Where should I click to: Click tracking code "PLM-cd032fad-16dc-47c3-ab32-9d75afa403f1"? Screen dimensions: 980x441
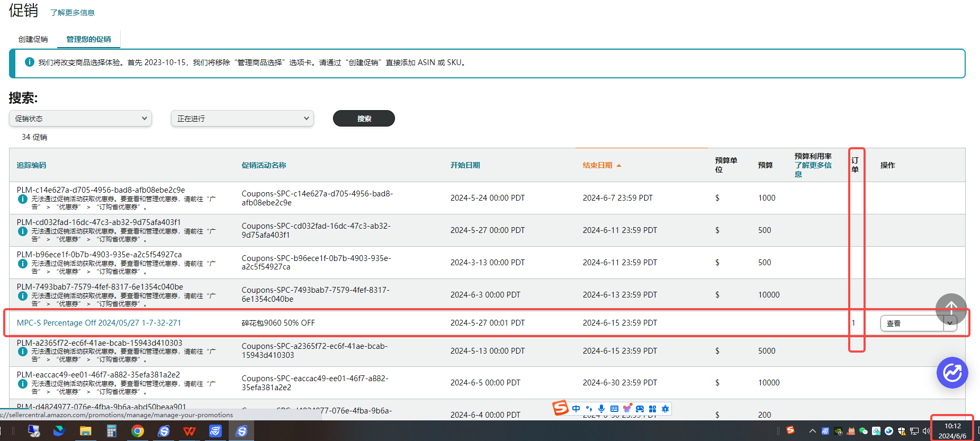click(98, 222)
